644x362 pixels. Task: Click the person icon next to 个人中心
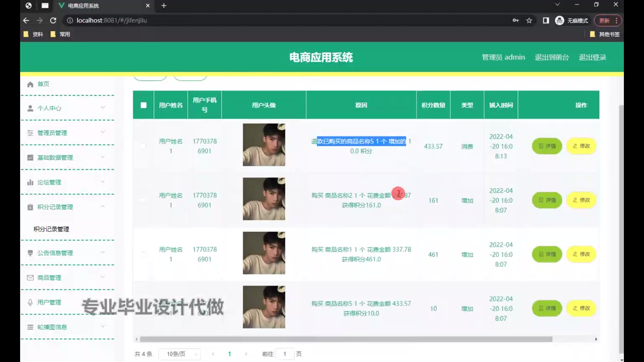30,108
